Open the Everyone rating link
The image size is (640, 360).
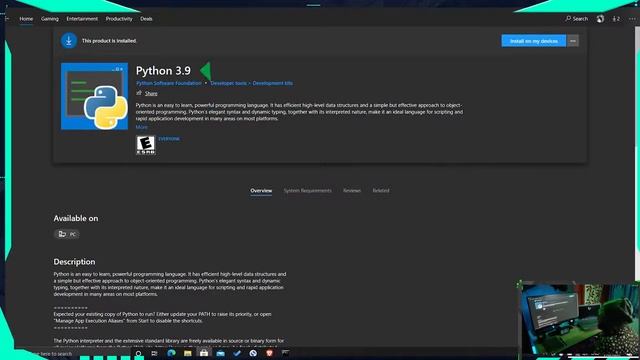[x=169, y=139]
